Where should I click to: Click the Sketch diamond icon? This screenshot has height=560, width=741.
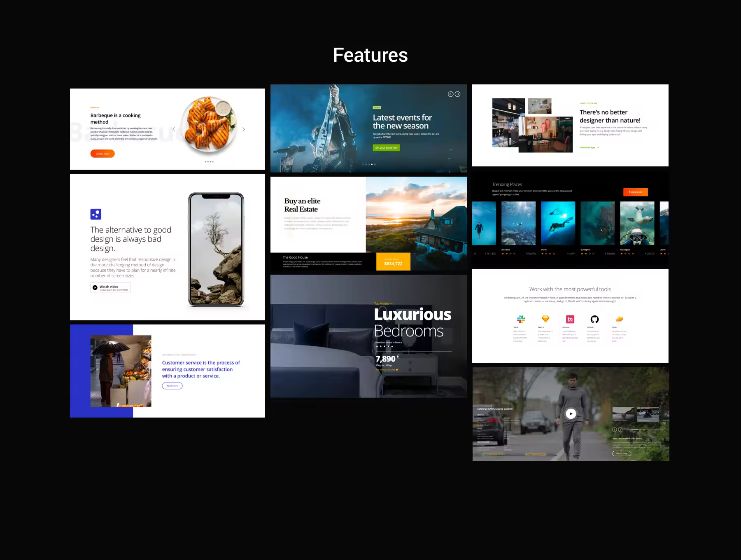[x=545, y=319]
